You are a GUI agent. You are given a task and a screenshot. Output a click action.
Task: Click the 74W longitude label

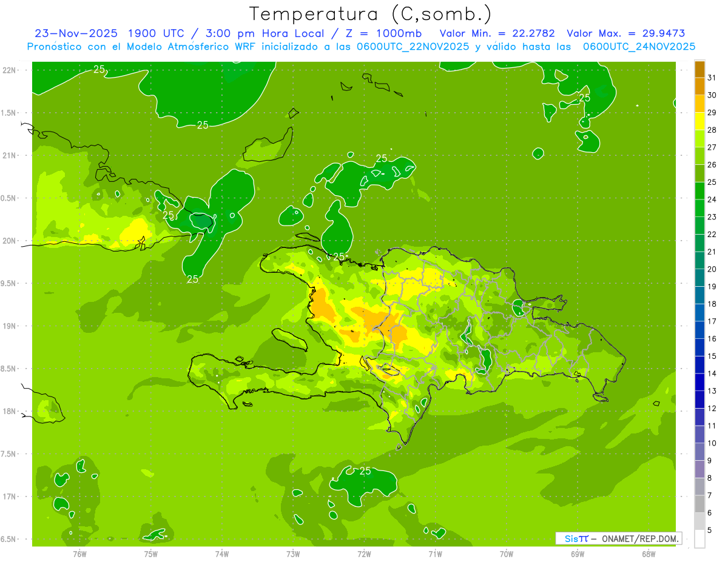point(222,554)
